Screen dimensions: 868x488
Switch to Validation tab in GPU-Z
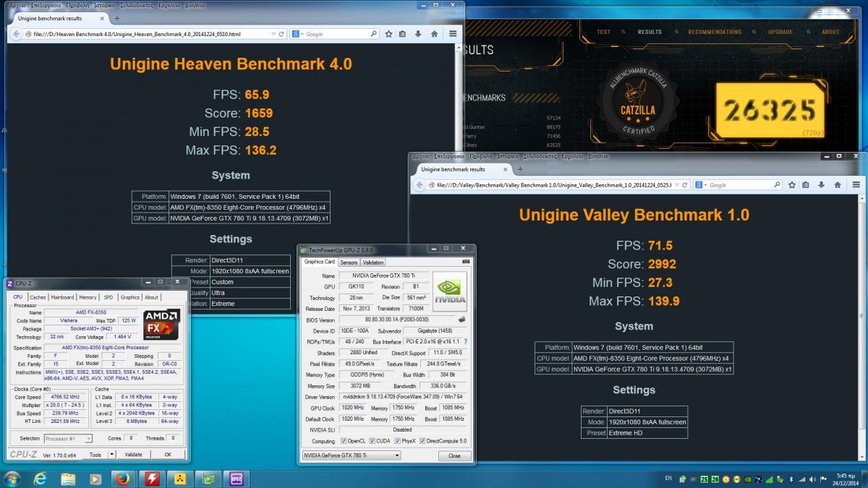click(373, 262)
